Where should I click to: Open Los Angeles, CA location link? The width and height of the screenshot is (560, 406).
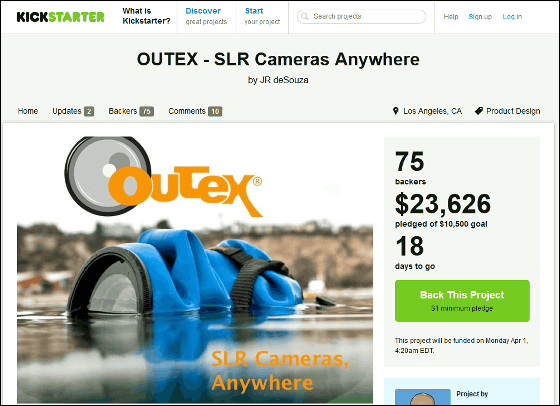pos(432,111)
